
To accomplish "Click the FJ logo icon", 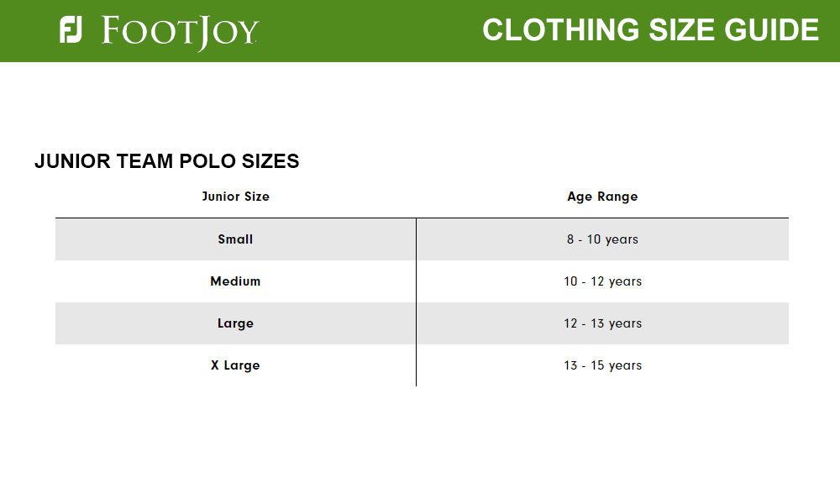I will (x=71, y=30).
